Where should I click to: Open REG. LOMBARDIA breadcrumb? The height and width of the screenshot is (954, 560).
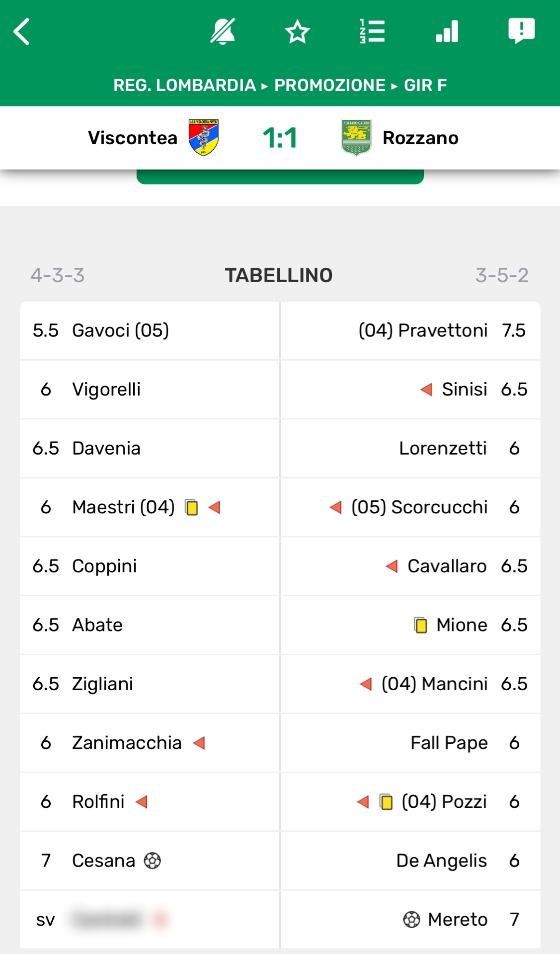tap(184, 85)
